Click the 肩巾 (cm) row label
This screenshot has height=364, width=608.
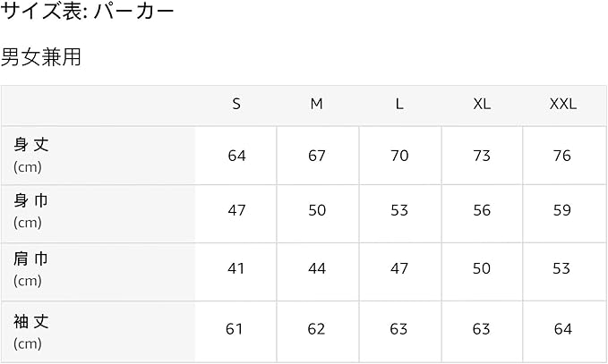coord(31,270)
